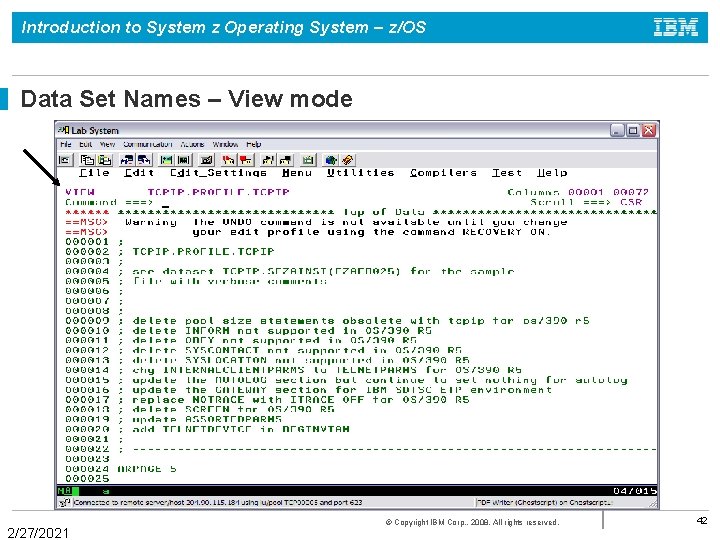Viewport: 720px width, 540px height.
Task: Click the Columns 00001 00072 indicator
Action: (578, 192)
